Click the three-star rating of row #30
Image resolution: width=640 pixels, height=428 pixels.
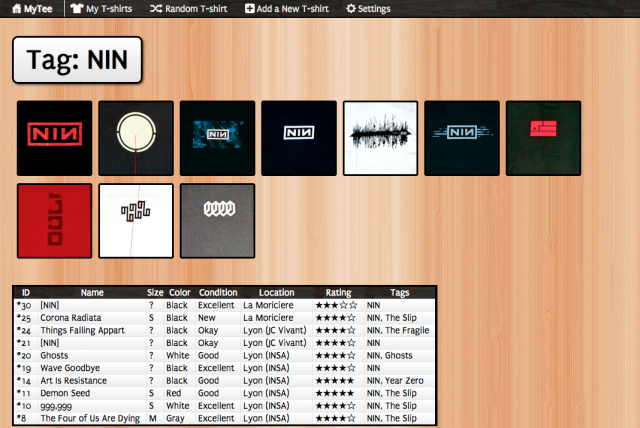(x=336, y=305)
